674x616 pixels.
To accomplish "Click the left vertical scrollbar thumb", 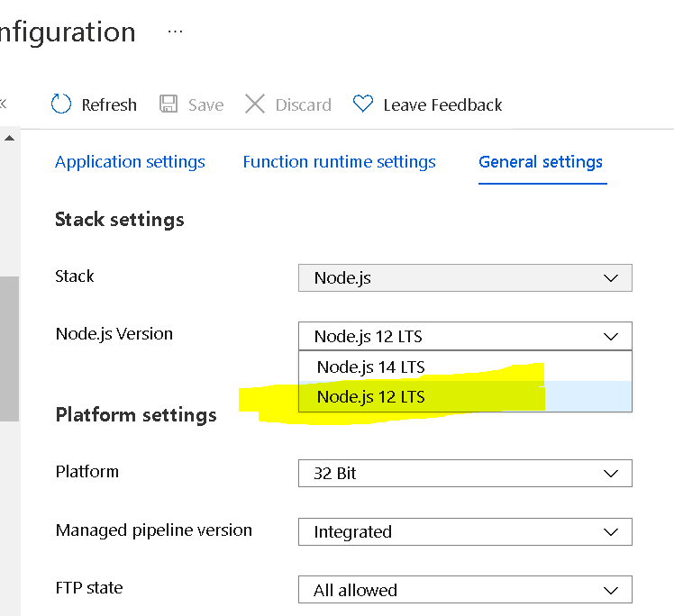I will click(9, 349).
